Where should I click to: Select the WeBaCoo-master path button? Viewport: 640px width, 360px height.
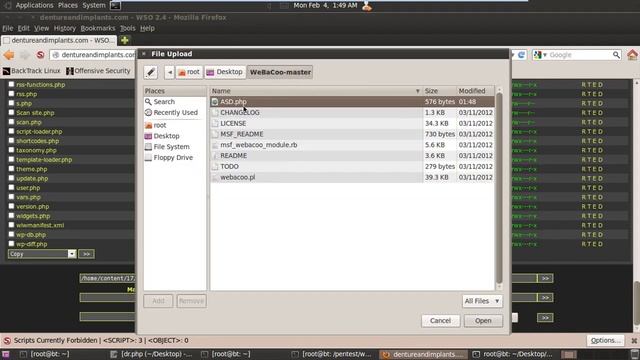click(x=280, y=72)
